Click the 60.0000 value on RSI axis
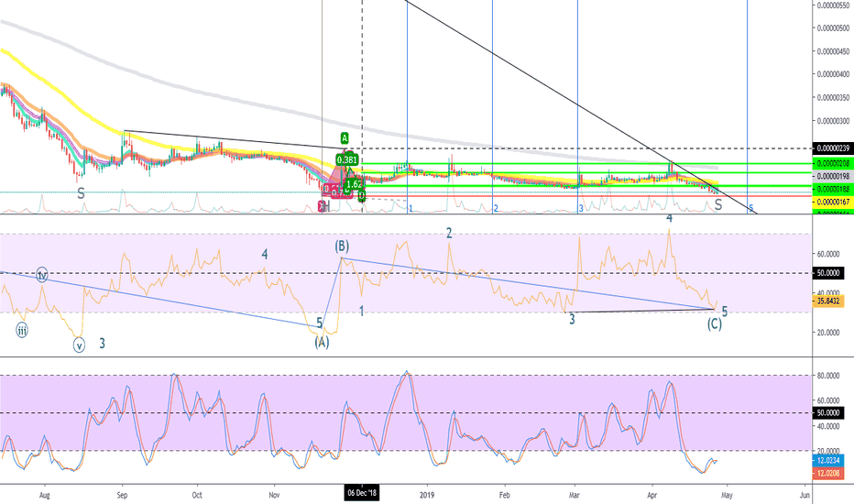 click(827, 254)
